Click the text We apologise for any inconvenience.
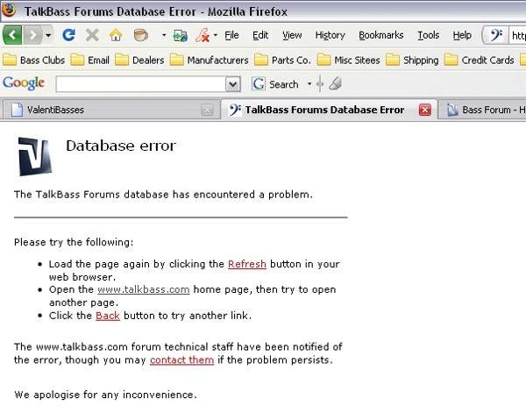The image size is (526, 420). pos(105,395)
